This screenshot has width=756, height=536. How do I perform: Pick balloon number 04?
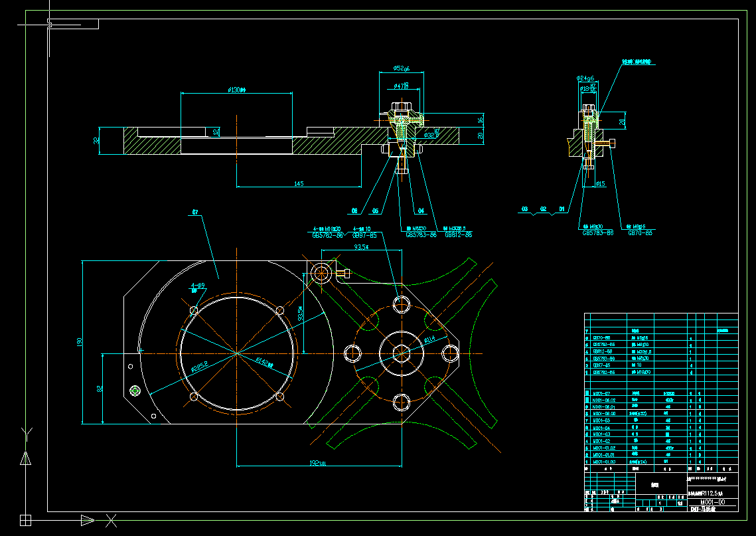pyautogui.click(x=421, y=211)
